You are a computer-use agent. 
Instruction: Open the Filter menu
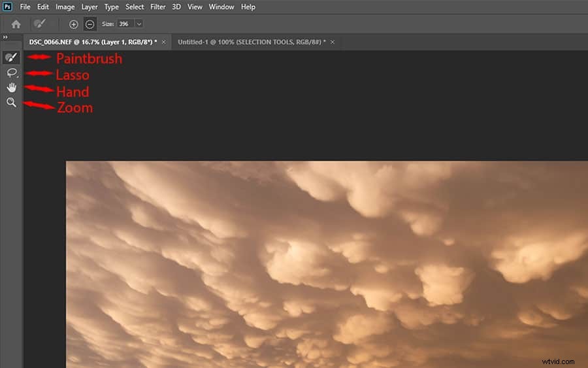coord(158,7)
